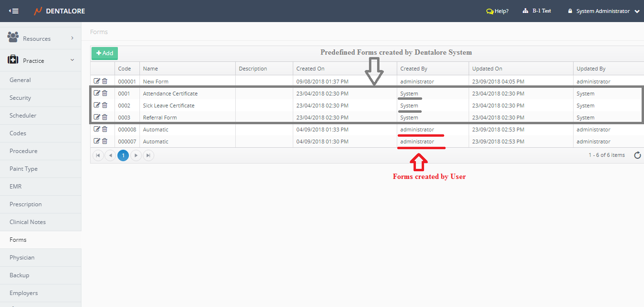The width and height of the screenshot is (644, 307).
Task: Click the Dentalore logo
Action: 59,11
